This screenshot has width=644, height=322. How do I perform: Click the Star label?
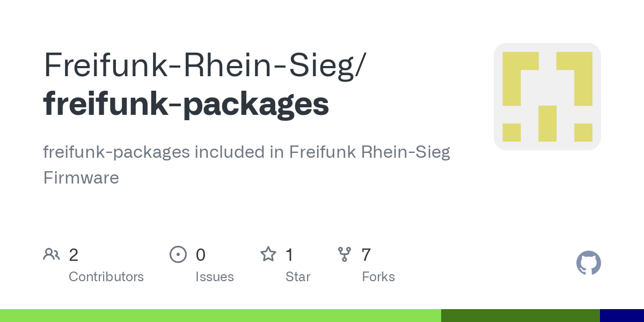[298, 277]
